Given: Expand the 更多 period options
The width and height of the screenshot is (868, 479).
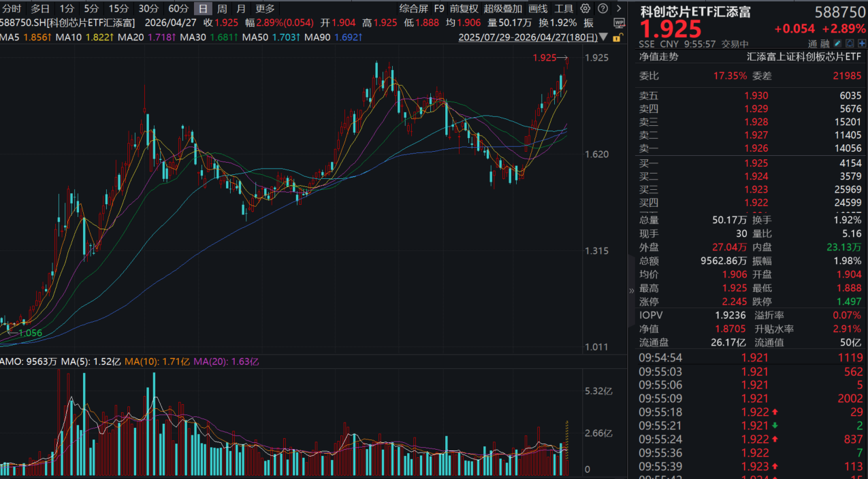Looking at the screenshot, I should click(x=265, y=9).
